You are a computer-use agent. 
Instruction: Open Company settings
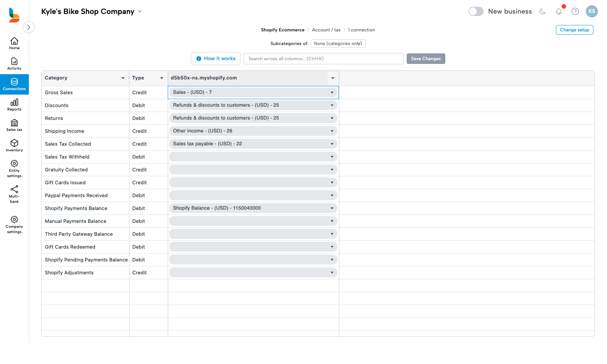tap(14, 224)
